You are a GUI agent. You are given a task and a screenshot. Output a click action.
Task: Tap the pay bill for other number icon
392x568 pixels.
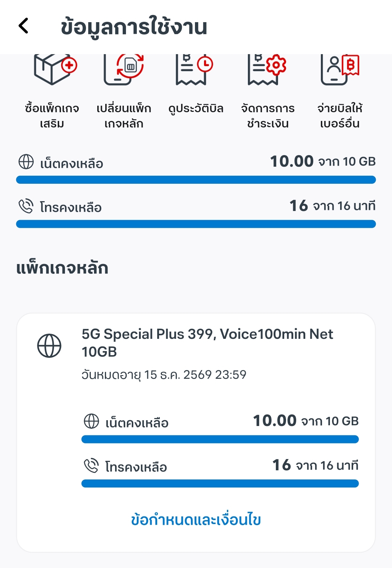click(x=340, y=70)
